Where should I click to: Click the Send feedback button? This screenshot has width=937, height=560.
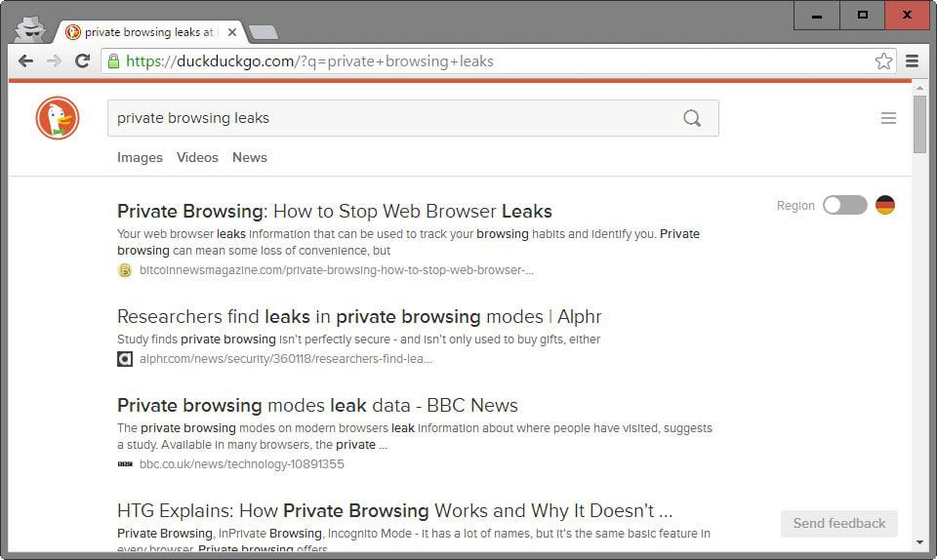[x=839, y=524]
